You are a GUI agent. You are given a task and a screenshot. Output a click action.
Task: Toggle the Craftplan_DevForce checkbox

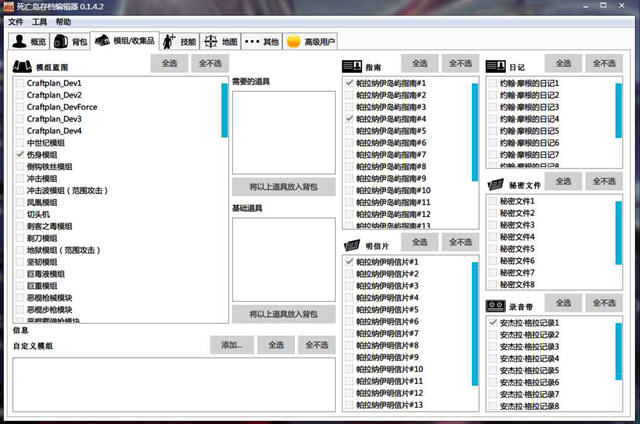20,107
